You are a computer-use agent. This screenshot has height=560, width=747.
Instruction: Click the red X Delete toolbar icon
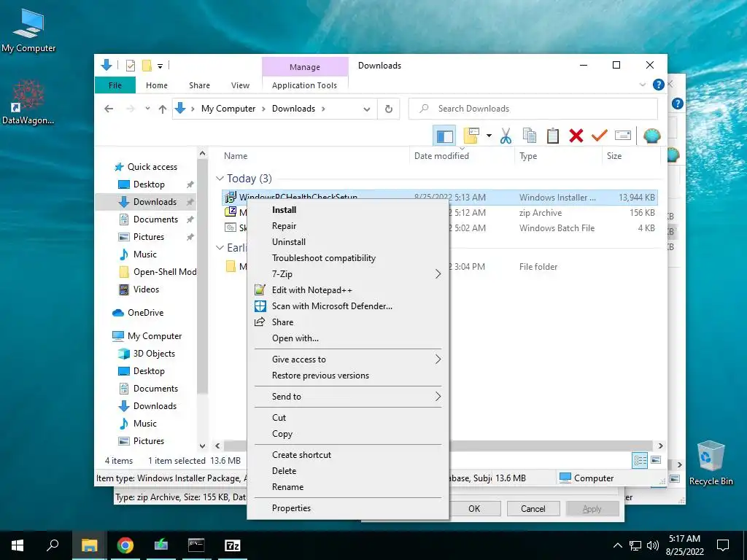(576, 136)
